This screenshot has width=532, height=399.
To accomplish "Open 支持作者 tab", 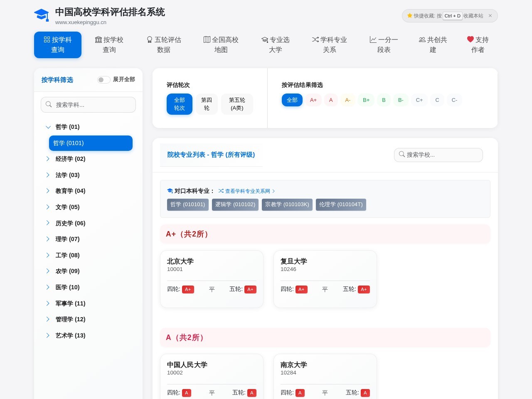I will point(478,45).
